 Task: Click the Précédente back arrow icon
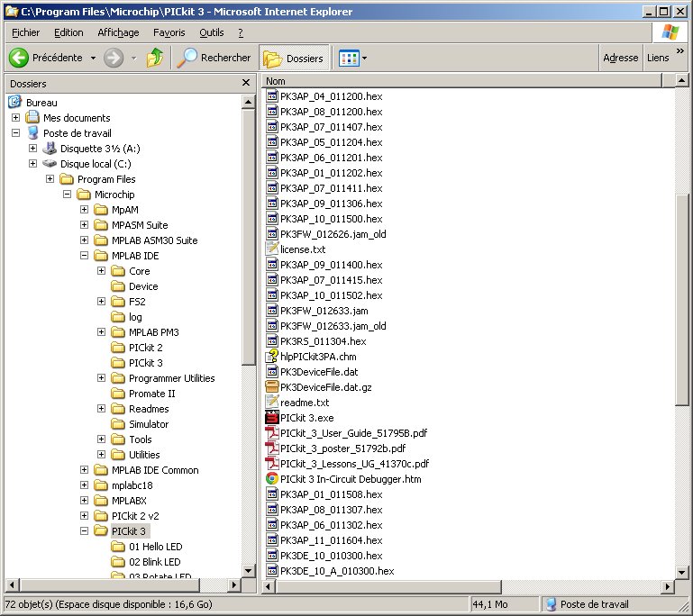pos(19,58)
